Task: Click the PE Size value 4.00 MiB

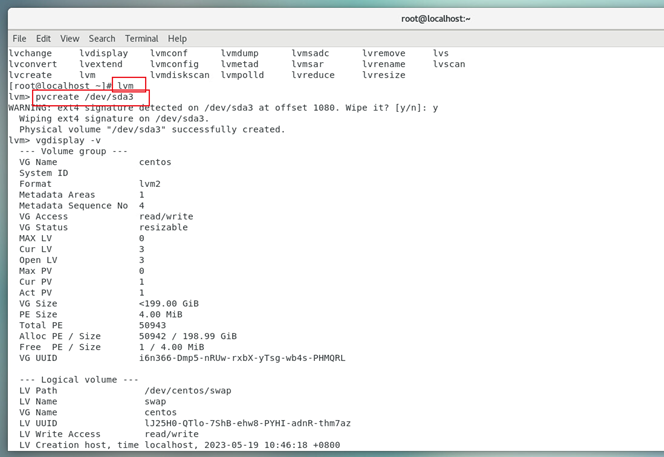Action: 160,315
